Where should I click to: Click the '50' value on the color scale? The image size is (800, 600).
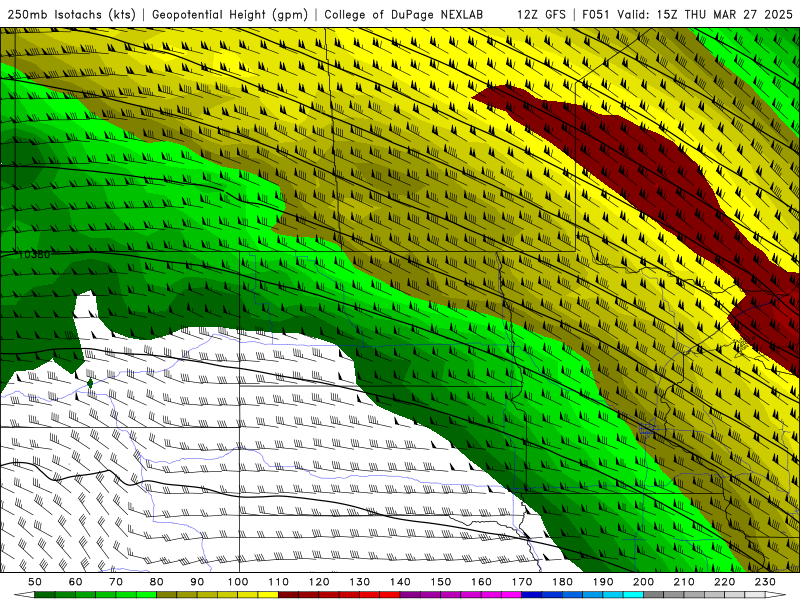(x=35, y=582)
